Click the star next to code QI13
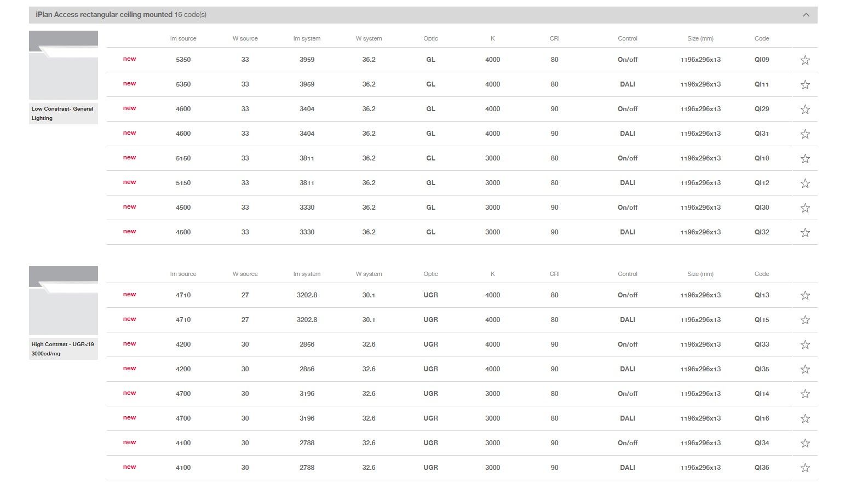The height and width of the screenshot is (500, 868). [804, 296]
